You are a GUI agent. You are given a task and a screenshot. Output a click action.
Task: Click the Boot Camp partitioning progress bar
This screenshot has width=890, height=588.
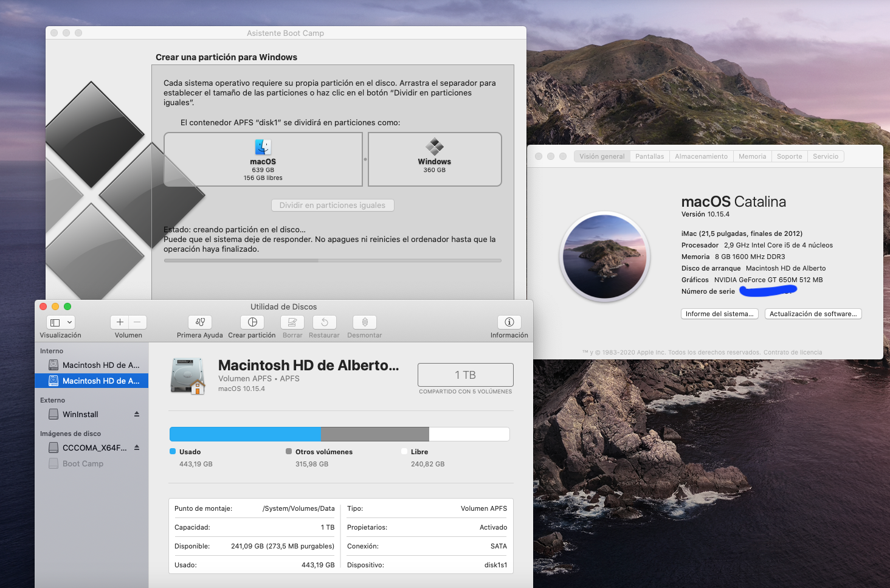pyautogui.click(x=333, y=260)
